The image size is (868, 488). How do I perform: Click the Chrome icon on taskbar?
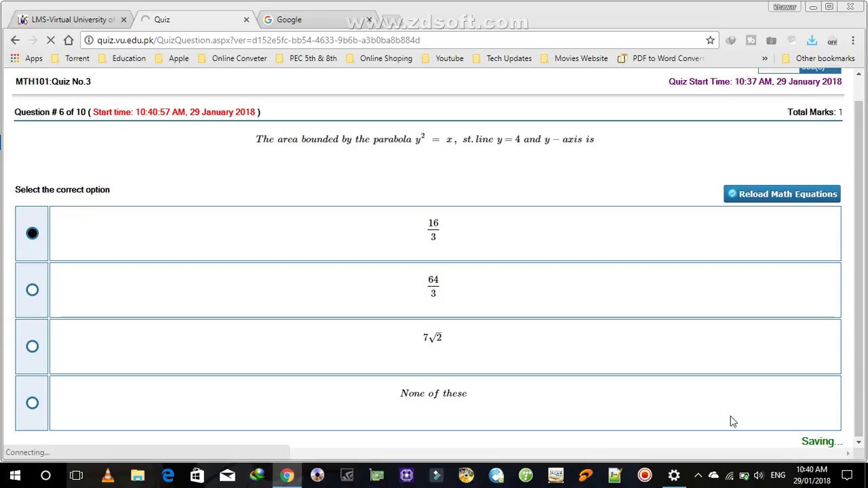point(287,475)
